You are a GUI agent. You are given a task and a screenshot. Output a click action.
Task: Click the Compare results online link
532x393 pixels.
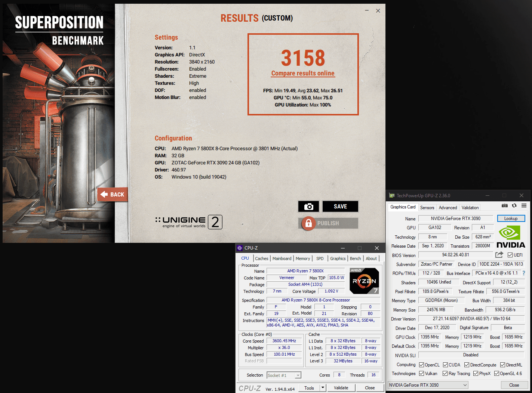point(303,73)
